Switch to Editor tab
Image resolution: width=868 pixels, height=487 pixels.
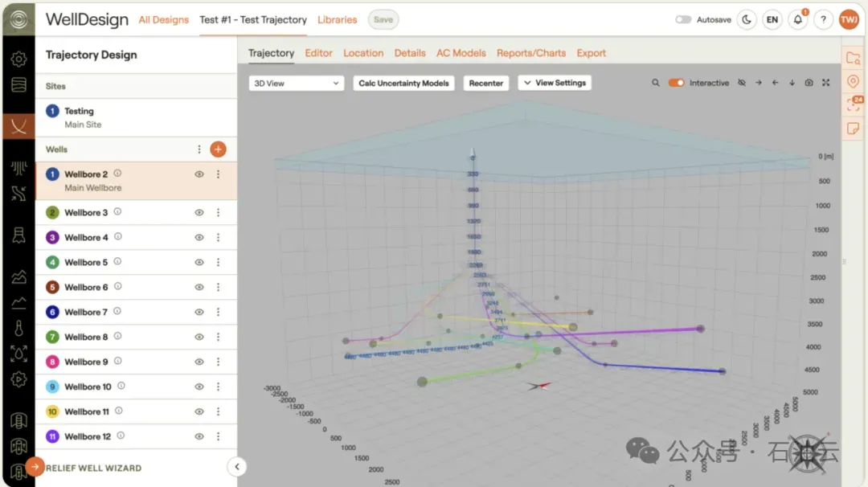pos(319,53)
